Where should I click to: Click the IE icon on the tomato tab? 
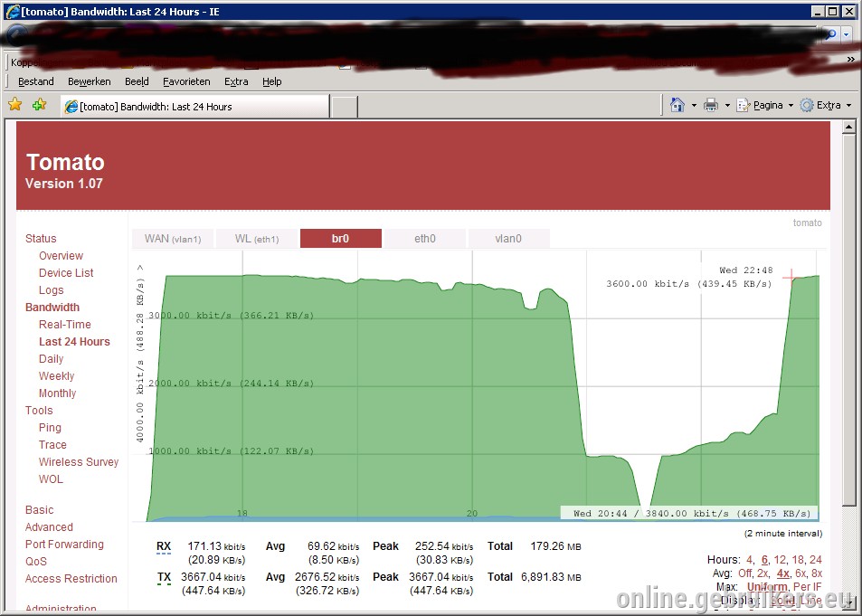[71, 107]
